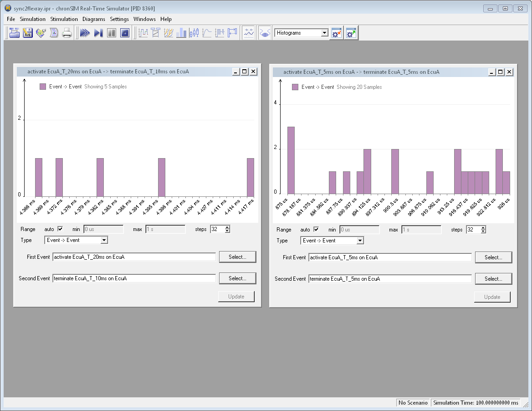Maximize the EcuA_T_20ms histogram window
This screenshot has height=411, width=532.
tap(244, 72)
